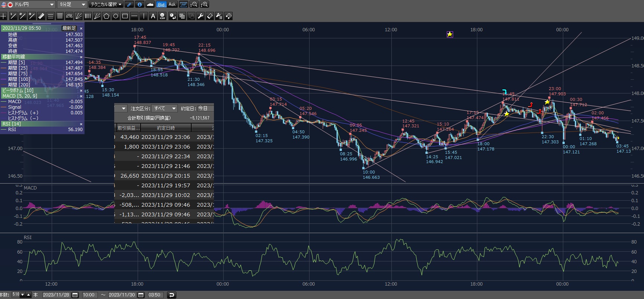The height and width of the screenshot is (299, 644).
Task: Select the pentagon drawing tool
Action: pos(106,16)
